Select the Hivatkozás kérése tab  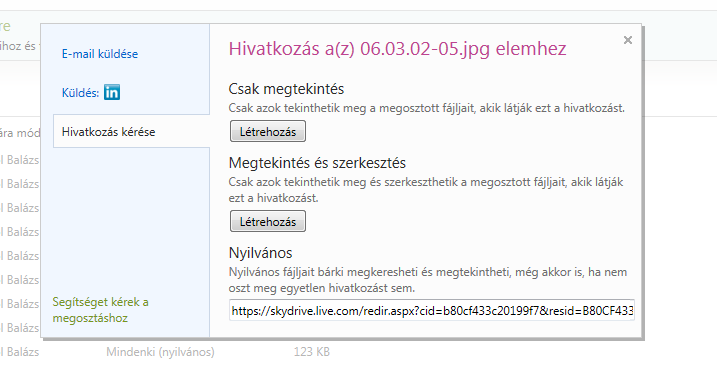click(132, 132)
